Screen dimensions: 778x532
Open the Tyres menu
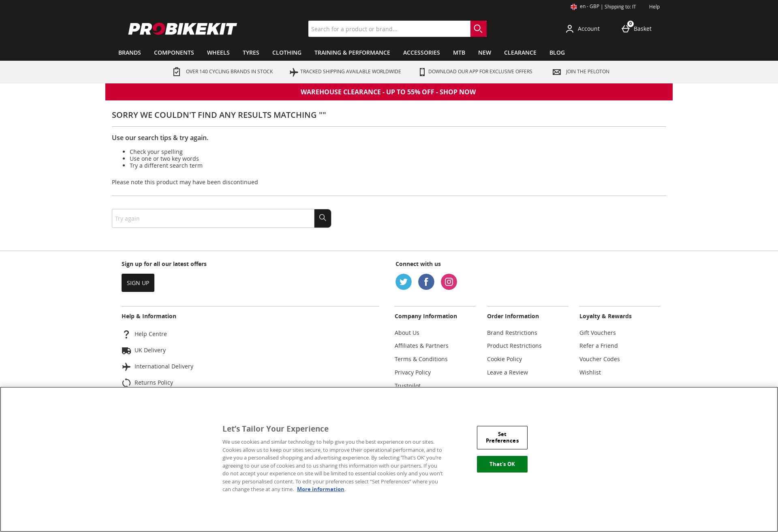pyautogui.click(x=251, y=53)
